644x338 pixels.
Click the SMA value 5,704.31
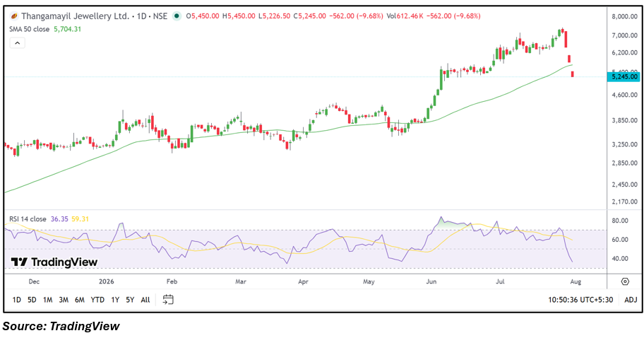pyautogui.click(x=67, y=29)
